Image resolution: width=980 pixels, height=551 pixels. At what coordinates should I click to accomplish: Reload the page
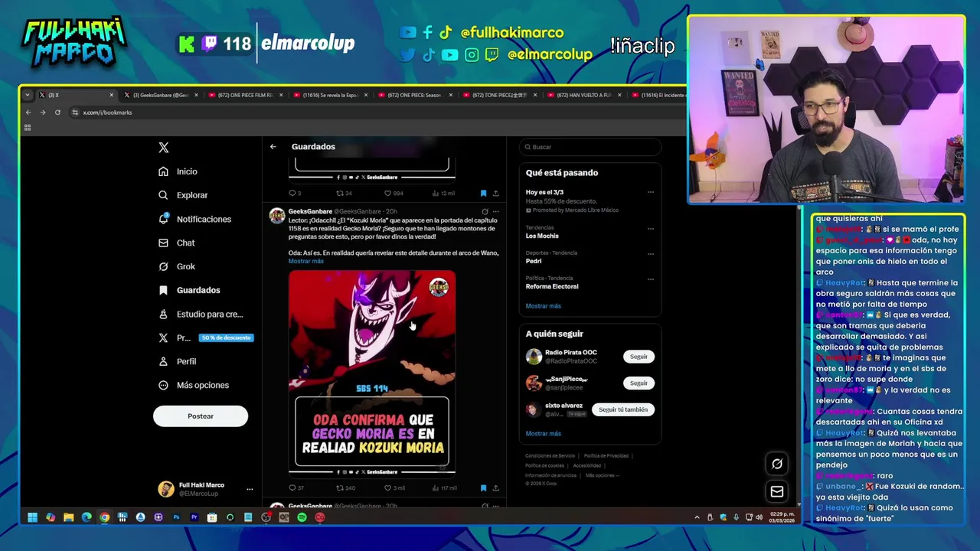(x=57, y=112)
